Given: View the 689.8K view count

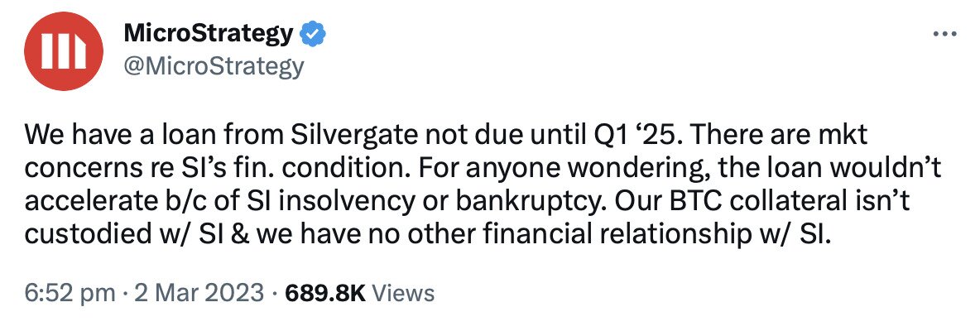Looking at the screenshot, I should 325,292.
